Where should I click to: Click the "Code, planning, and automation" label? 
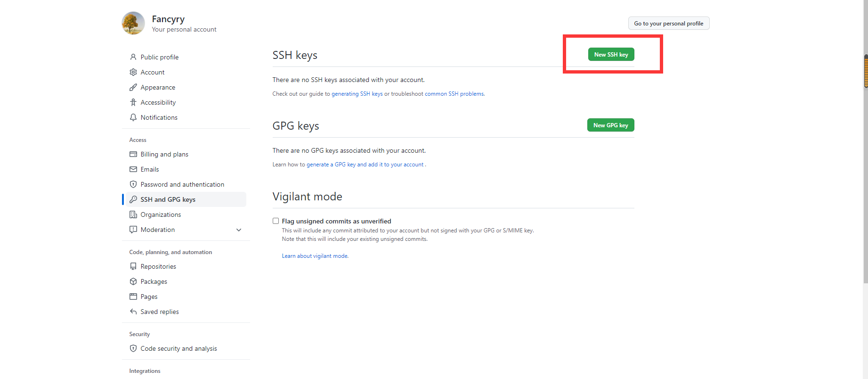(170, 252)
